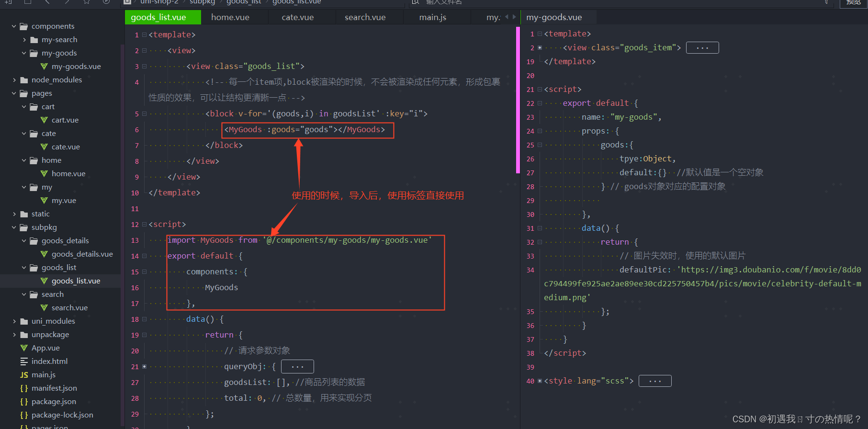Image resolution: width=868 pixels, height=429 pixels.
Task: Click the HTML file icon for index.html
Action: point(24,361)
